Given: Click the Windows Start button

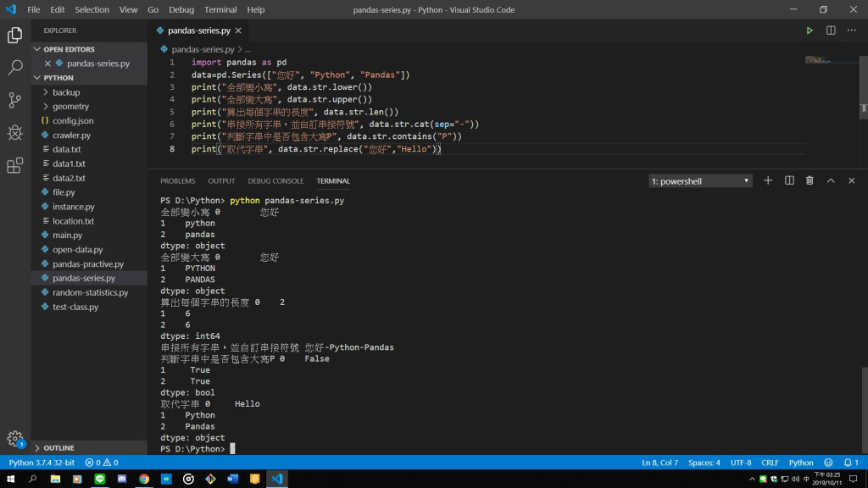Looking at the screenshot, I should (x=10, y=480).
